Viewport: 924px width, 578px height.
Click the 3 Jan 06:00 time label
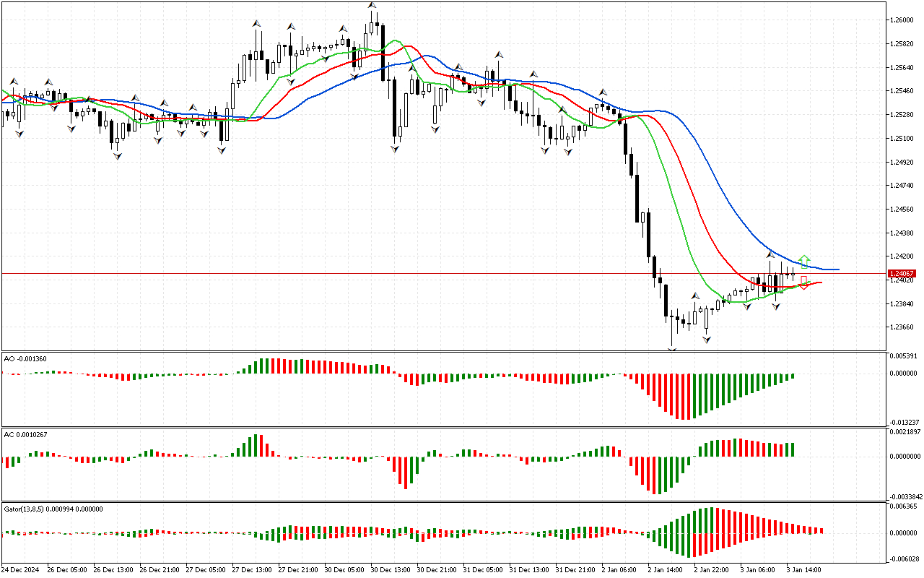point(759,570)
